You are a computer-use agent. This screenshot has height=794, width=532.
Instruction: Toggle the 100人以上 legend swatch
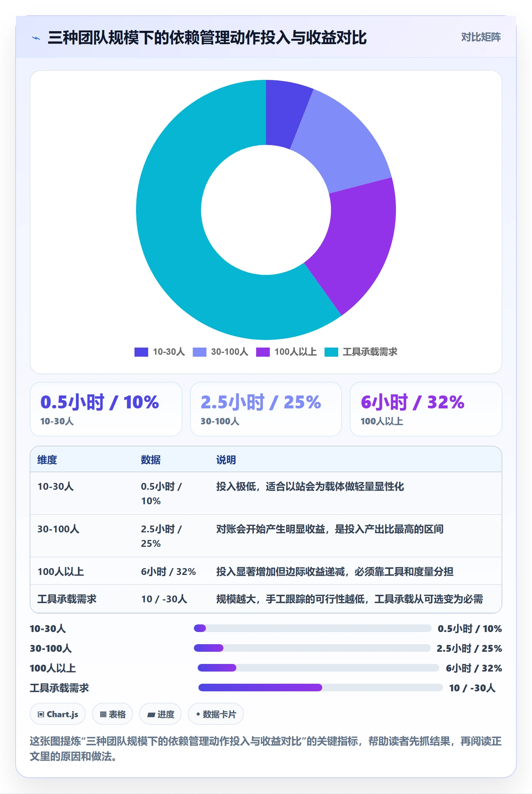coord(263,352)
